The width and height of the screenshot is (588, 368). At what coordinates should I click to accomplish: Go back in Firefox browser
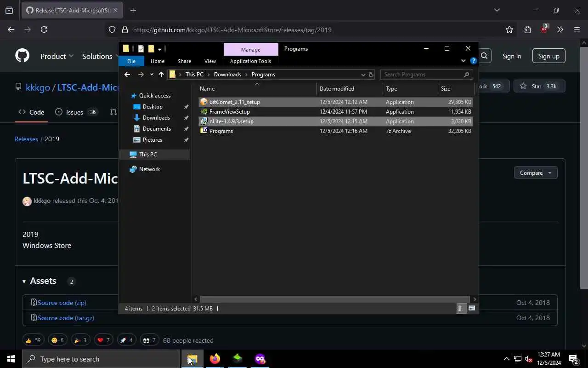[x=11, y=29]
